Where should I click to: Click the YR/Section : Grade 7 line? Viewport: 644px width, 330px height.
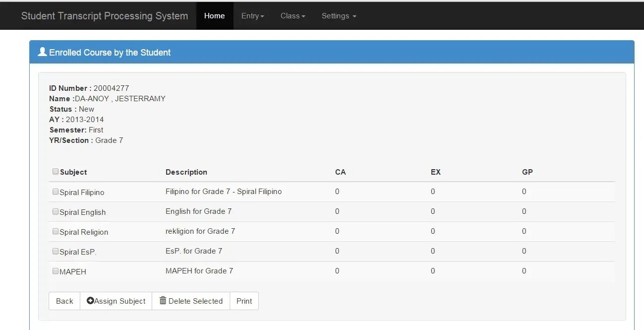pos(86,140)
